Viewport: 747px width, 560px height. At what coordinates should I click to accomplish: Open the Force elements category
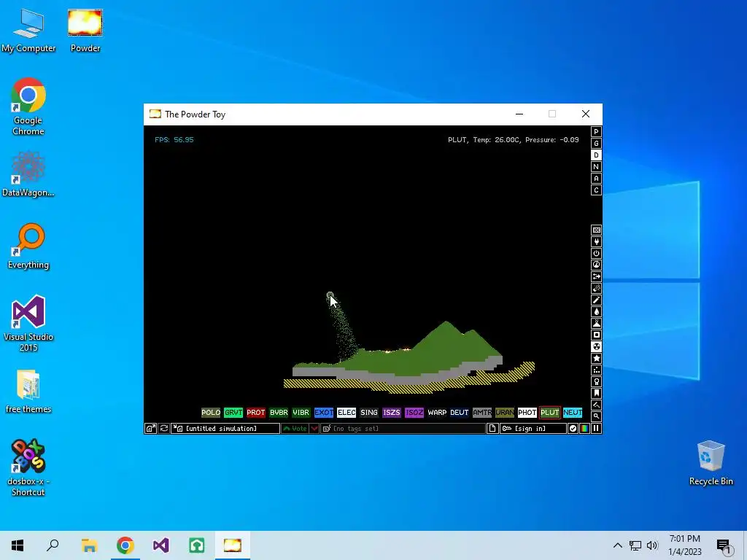(x=596, y=276)
